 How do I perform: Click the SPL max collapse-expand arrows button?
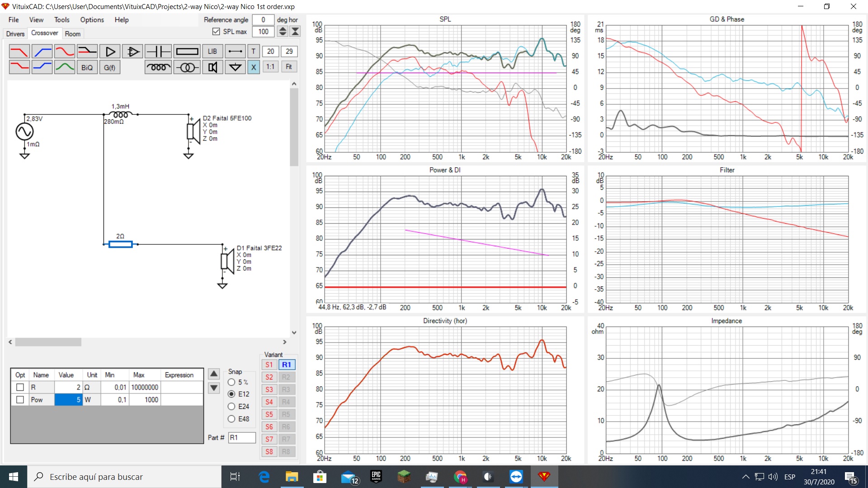[x=295, y=32]
